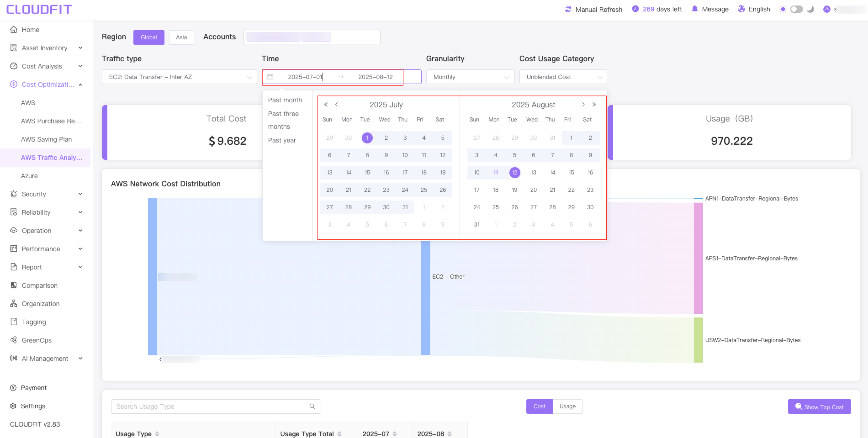This screenshot has width=868, height=438.
Task: Open AWS Saving Plan submenu item
Action: click(x=47, y=139)
